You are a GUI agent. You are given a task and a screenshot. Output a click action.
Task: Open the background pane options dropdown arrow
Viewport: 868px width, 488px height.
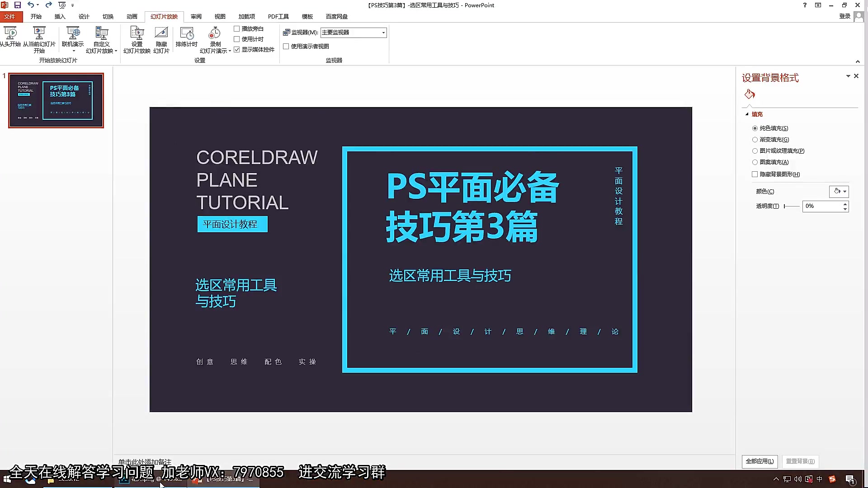(848, 76)
